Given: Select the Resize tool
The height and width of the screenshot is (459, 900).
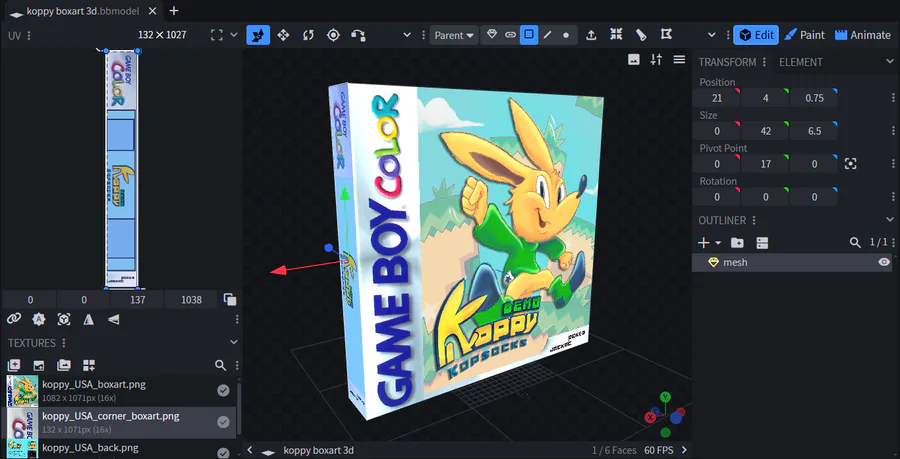Looking at the screenshot, I should 283,35.
